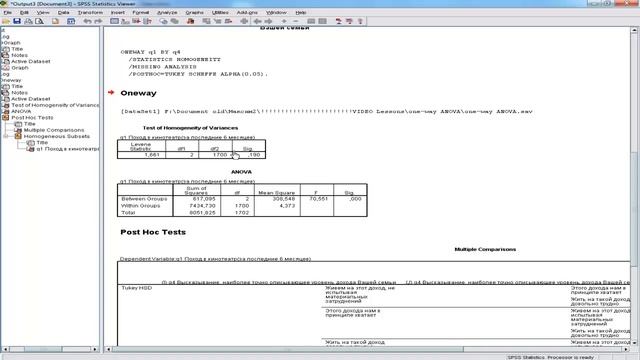Select ANOVA in the outline tree
Image resolution: width=640 pixels, height=360 pixels.
(x=21, y=111)
